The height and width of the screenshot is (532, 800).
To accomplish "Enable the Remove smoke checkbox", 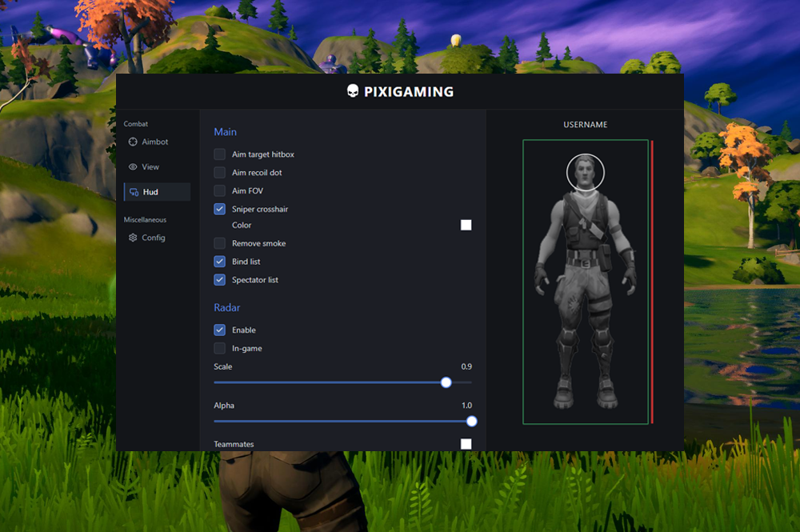I will point(219,243).
